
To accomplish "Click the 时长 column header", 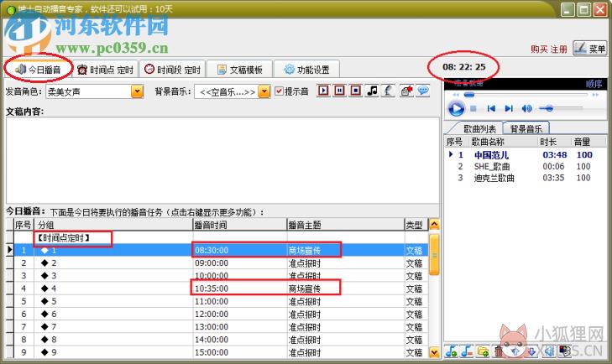I will (553, 142).
